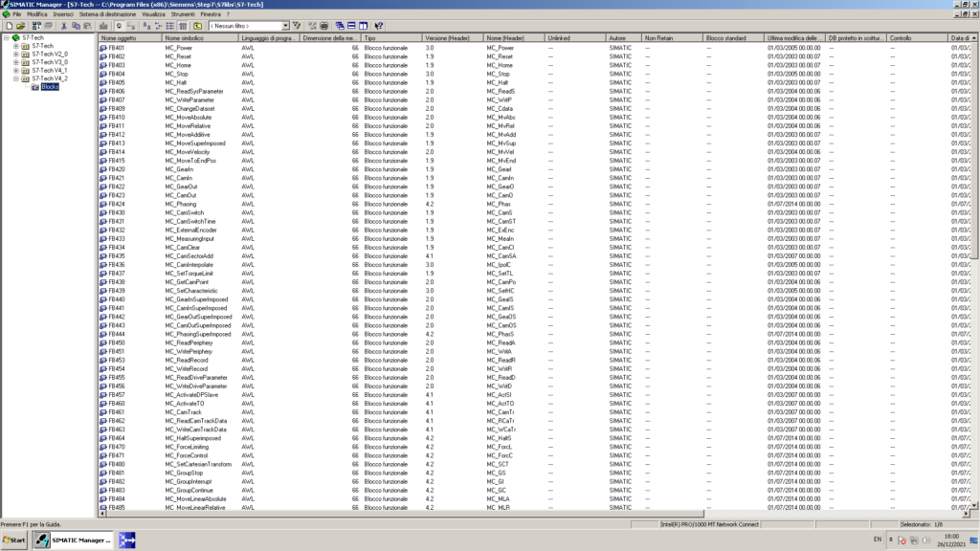The image size is (980, 551).
Task: Click the filter edit icon beside filter dropdown
Action: point(297,26)
